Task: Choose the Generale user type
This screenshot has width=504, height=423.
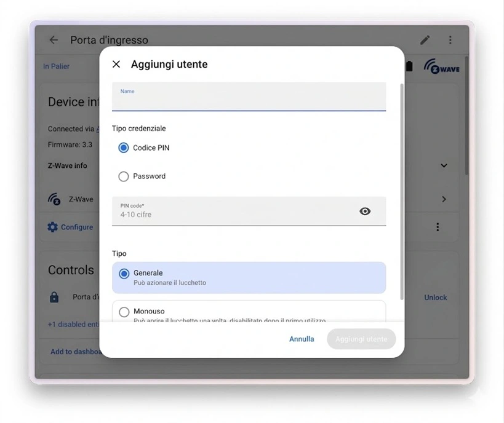Action: 249,277
